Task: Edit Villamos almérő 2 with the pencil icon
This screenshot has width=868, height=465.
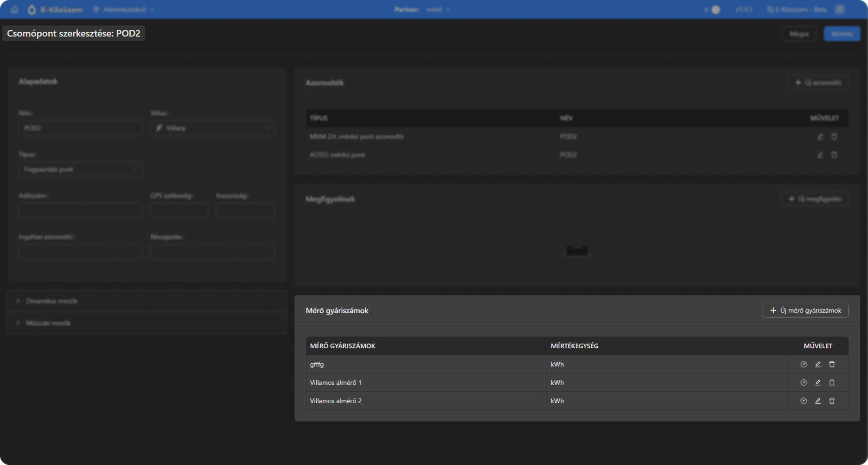Action: point(817,401)
